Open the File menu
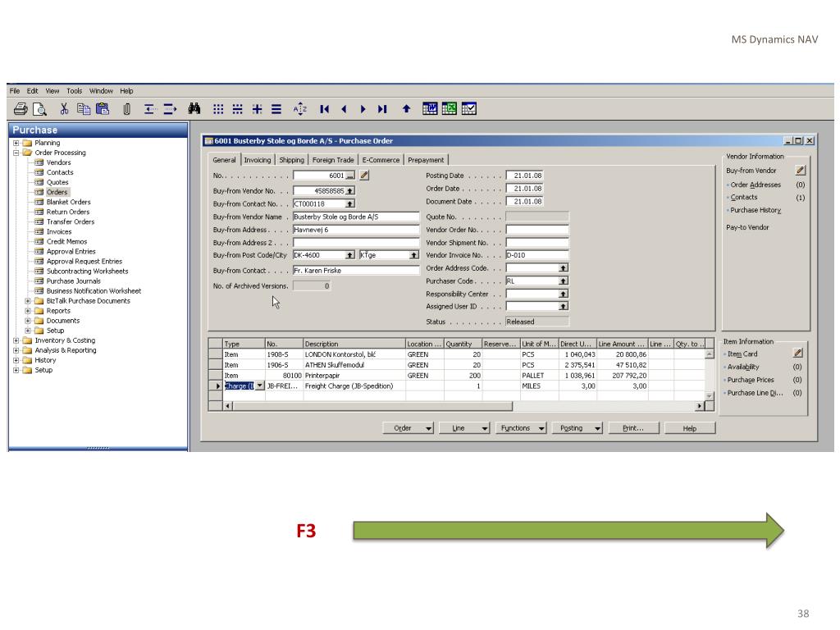840x630 pixels. click(x=15, y=90)
